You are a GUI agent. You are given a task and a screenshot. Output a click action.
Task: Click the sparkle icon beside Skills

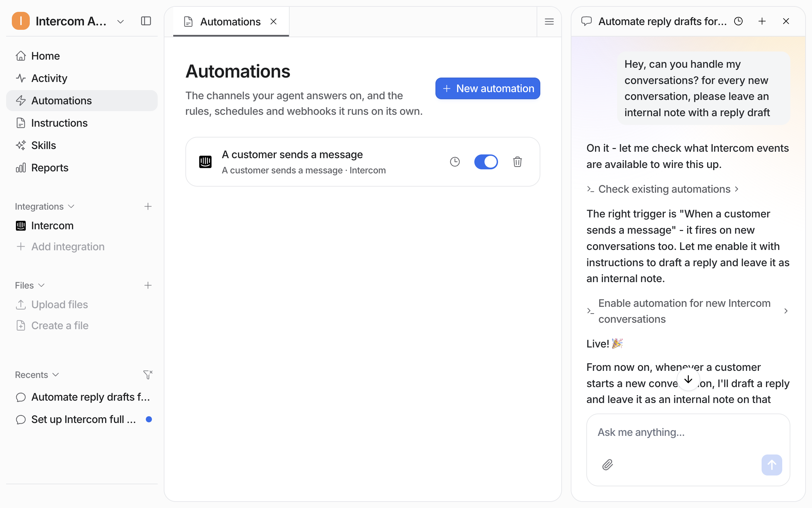(x=21, y=145)
